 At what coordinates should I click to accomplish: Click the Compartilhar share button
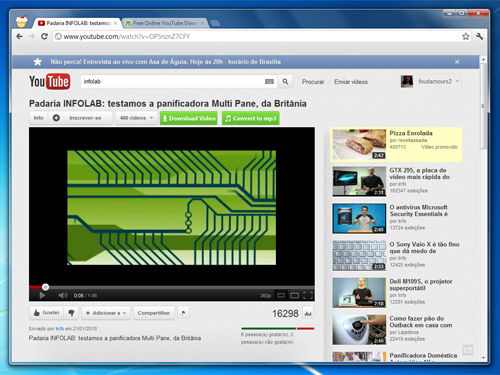[x=154, y=313]
